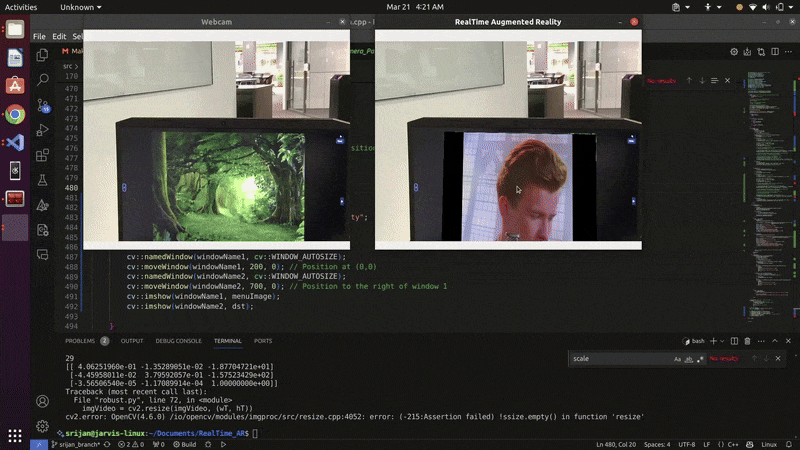Go to the next match in the editor find
800x450 pixels.
[702, 81]
